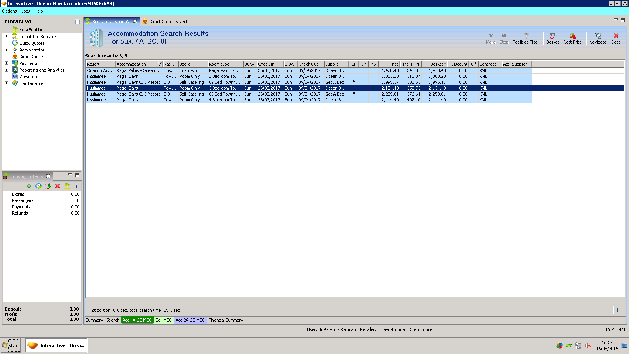The image size is (629, 364).
Task: Expand the Maintenance tree node
Action: (x=6, y=83)
